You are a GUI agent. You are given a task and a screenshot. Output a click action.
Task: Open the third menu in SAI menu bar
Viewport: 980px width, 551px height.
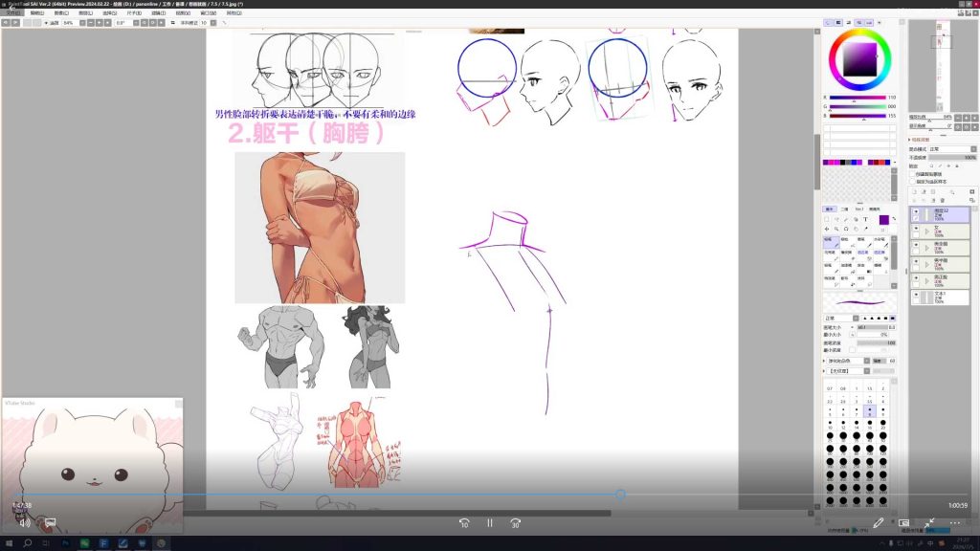61,13
